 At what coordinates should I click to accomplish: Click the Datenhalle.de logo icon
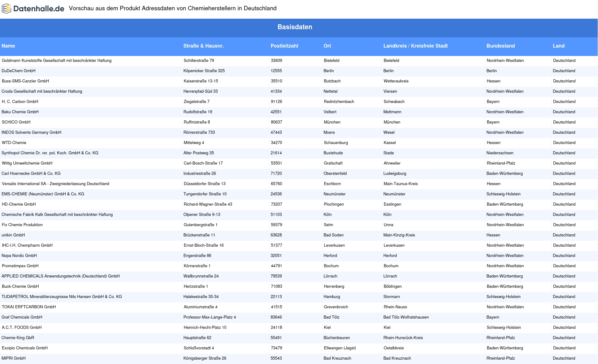7,9
